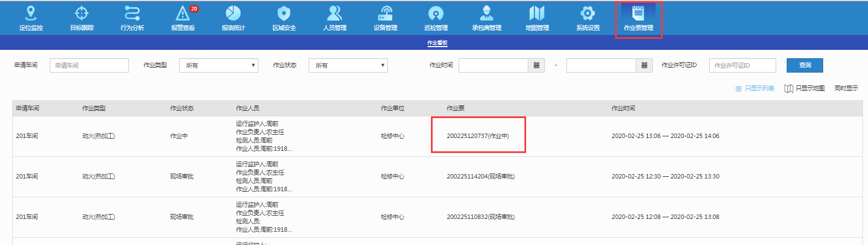This screenshot has height=245, width=868.
Task: Switch view to 只显示列表 list only
Action: 754,89
